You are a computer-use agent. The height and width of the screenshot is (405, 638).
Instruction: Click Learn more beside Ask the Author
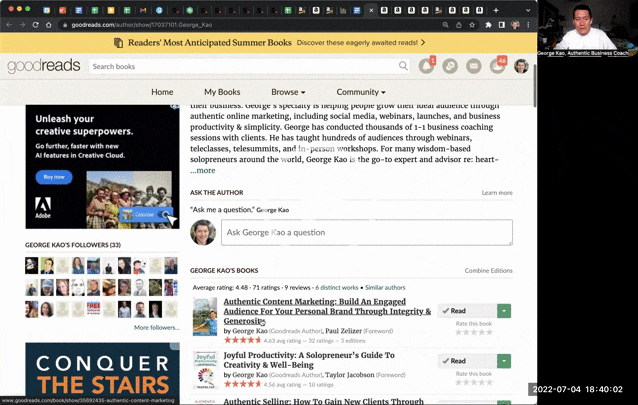pos(497,193)
